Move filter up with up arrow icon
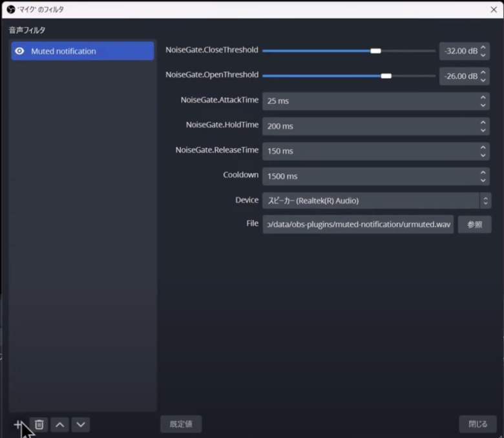The image size is (504, 438). (x=59, y=424)
